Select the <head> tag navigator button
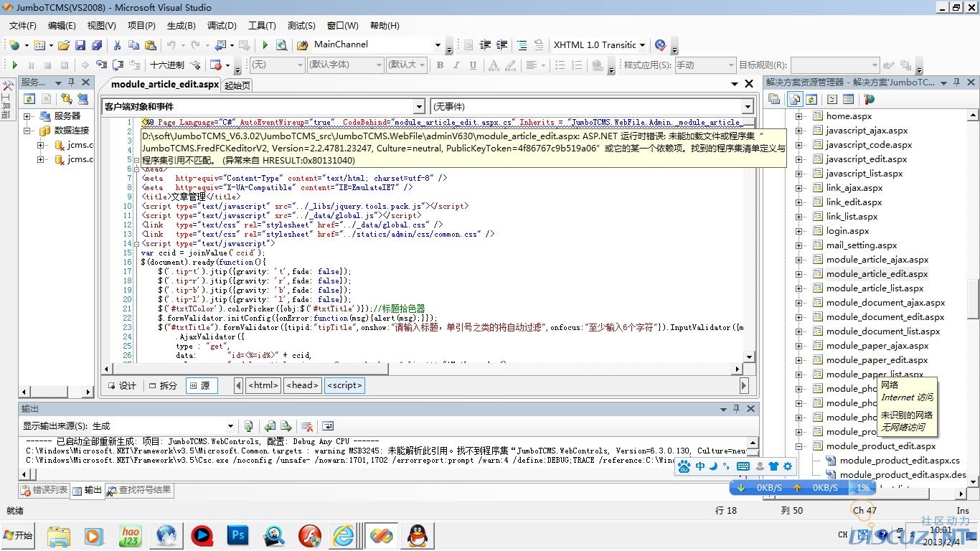 302,385
